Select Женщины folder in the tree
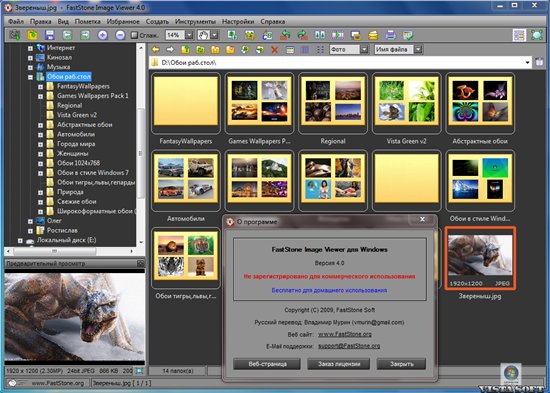550x393 pixels. (73, 154)
